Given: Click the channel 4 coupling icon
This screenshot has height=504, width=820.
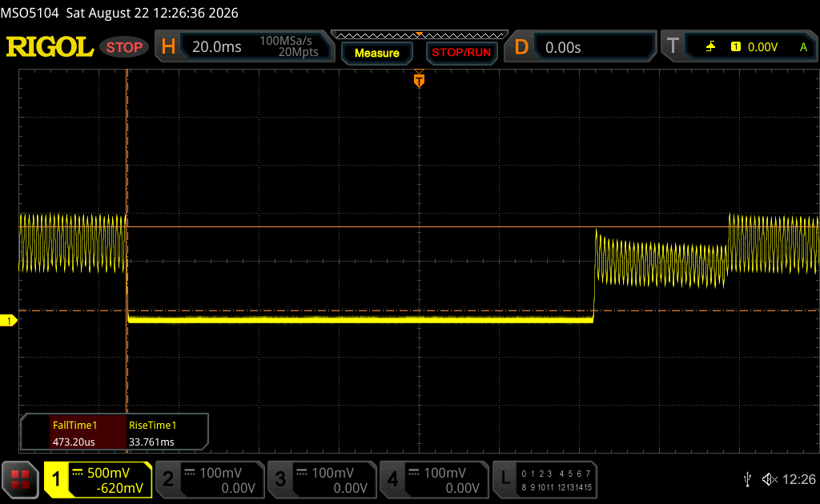Looking at the screenshot, I should tap(414, 473).
